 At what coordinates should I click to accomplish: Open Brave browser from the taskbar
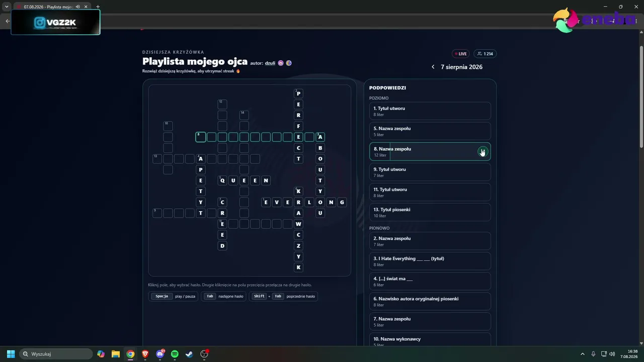click(x=145, y=354)
